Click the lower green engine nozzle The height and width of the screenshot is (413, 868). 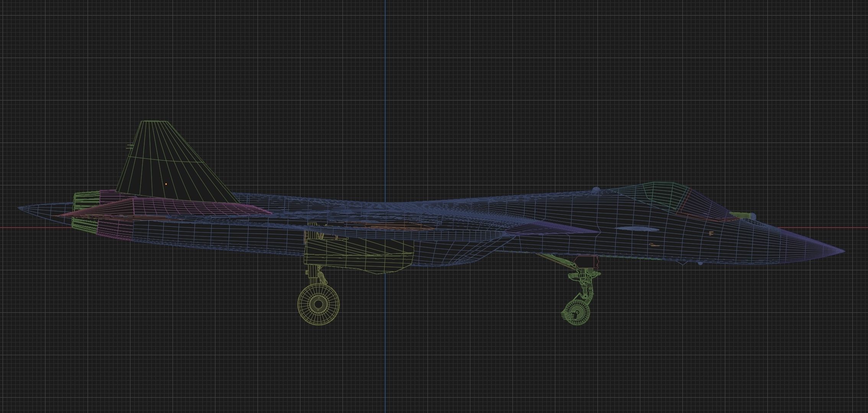tap(84, 226)
